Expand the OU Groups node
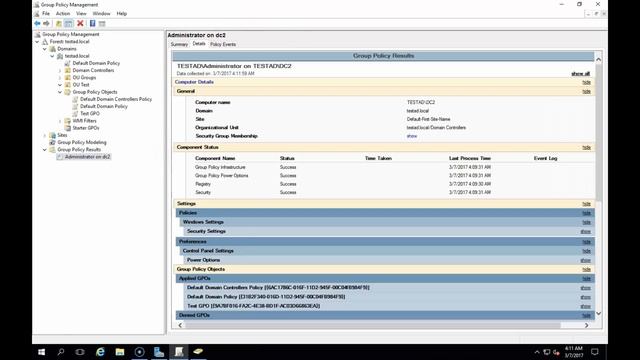The image size is (640, 360). [60, 78]
